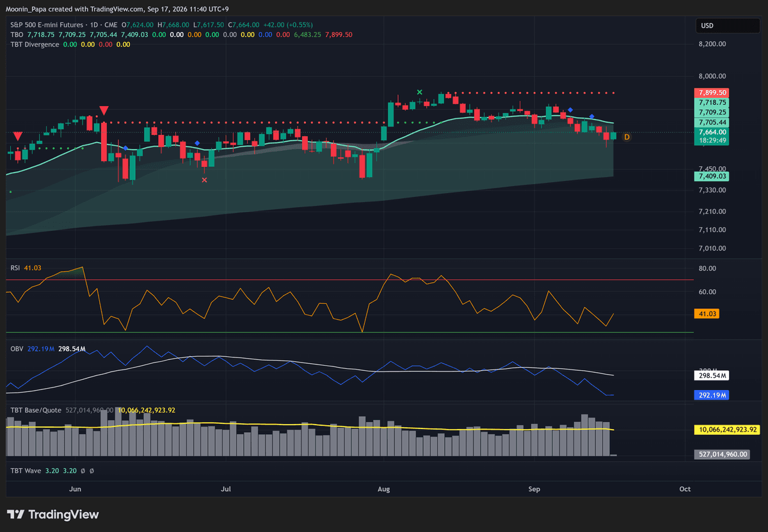The image size is (768, 532).
Task: Click the gray 527,014,960.00 axis label
Action: [722, 455]
